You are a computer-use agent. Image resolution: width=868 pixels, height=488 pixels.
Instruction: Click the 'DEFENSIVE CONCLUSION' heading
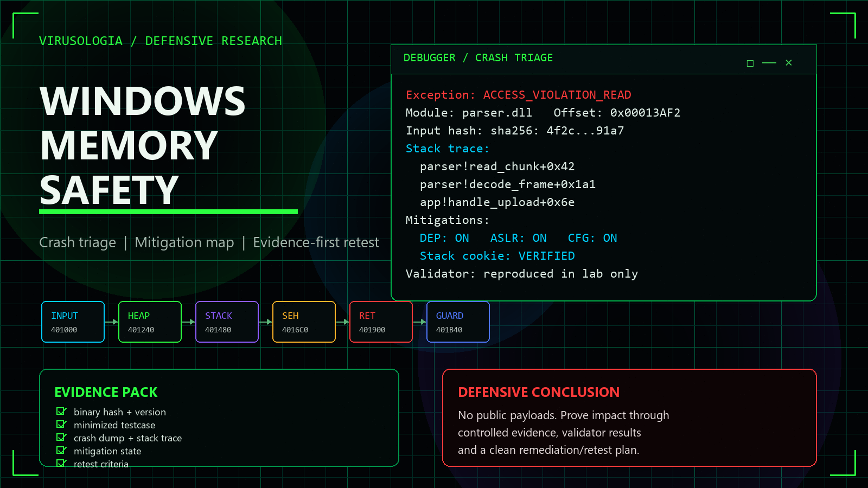539,392
